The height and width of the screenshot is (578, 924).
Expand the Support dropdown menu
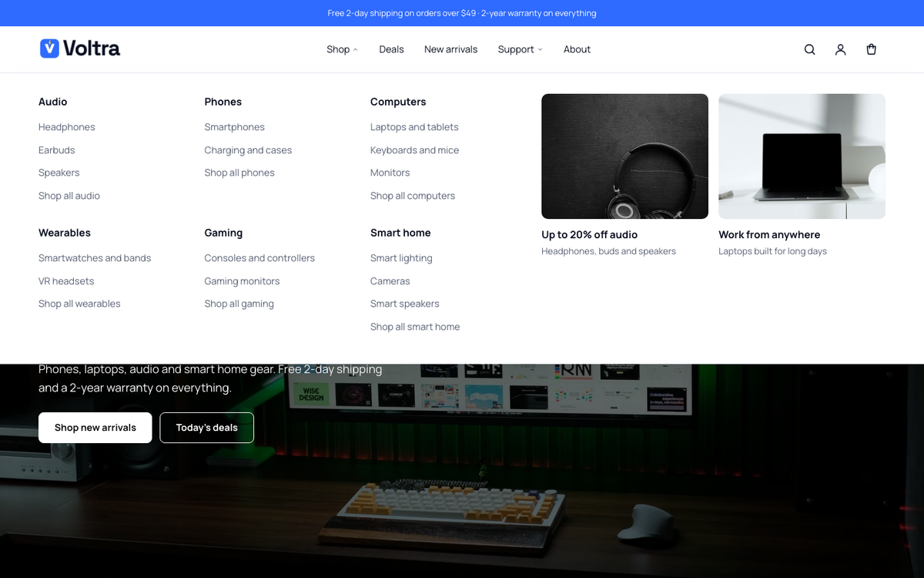(520, 49)
